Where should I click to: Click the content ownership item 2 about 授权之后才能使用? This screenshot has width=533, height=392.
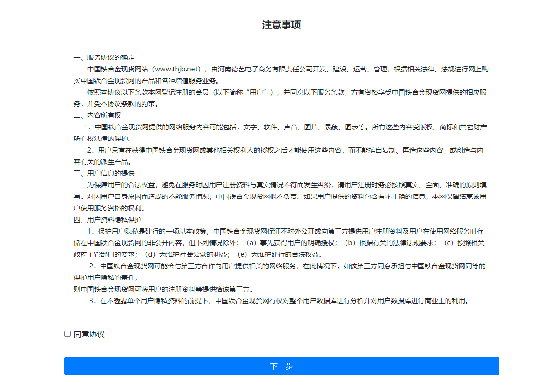point(280,150)
